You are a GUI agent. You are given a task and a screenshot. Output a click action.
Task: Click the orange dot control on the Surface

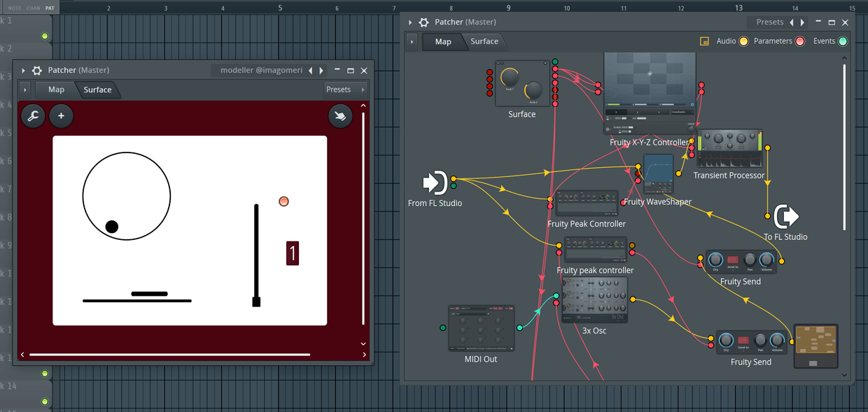coord(283,201)
